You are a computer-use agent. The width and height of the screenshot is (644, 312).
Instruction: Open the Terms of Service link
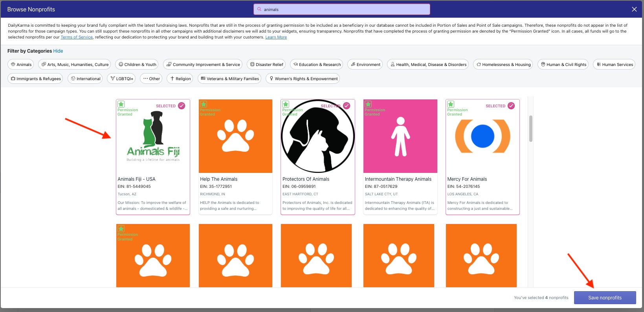click(77, 37)
